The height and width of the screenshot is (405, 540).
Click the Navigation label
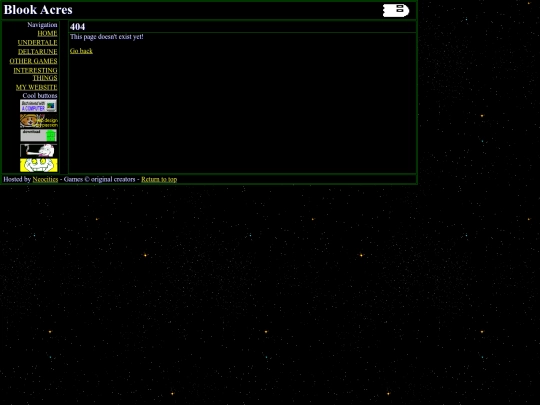pyautogui.click(x=42, y=25)
